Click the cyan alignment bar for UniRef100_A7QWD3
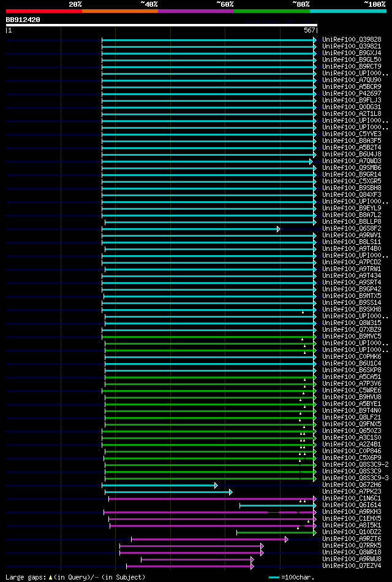 207,161
